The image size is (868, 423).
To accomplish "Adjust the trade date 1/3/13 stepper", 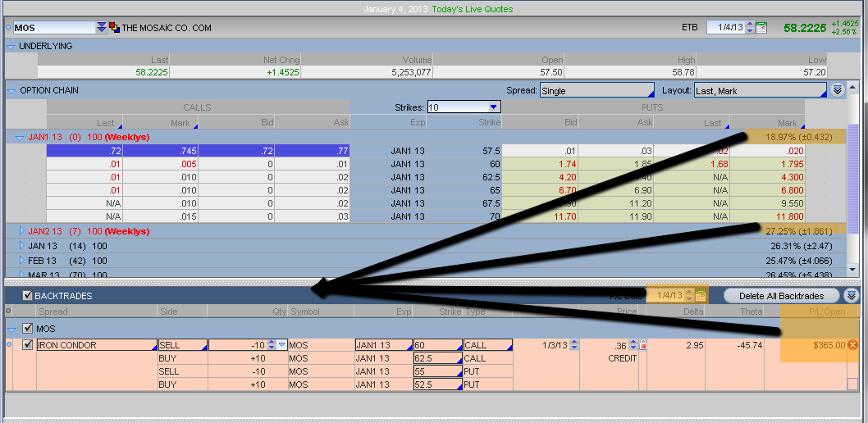I will [x=573, y=345].
